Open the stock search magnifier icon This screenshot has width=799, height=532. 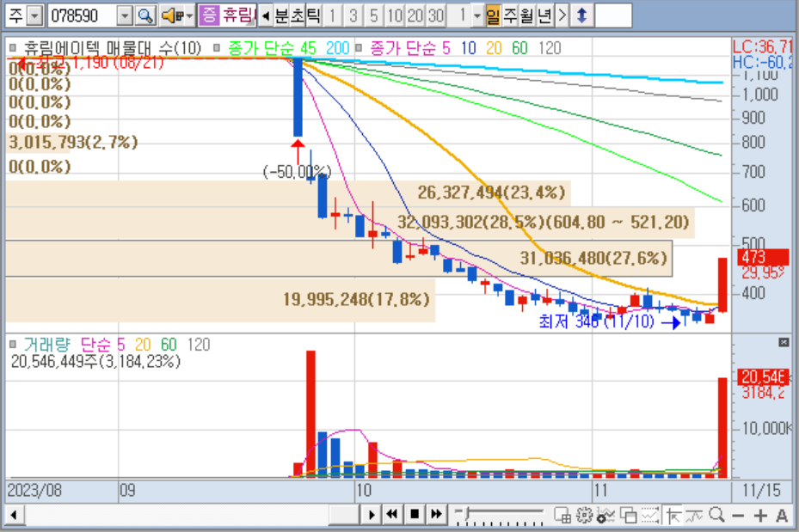click(x=145, y=15)
